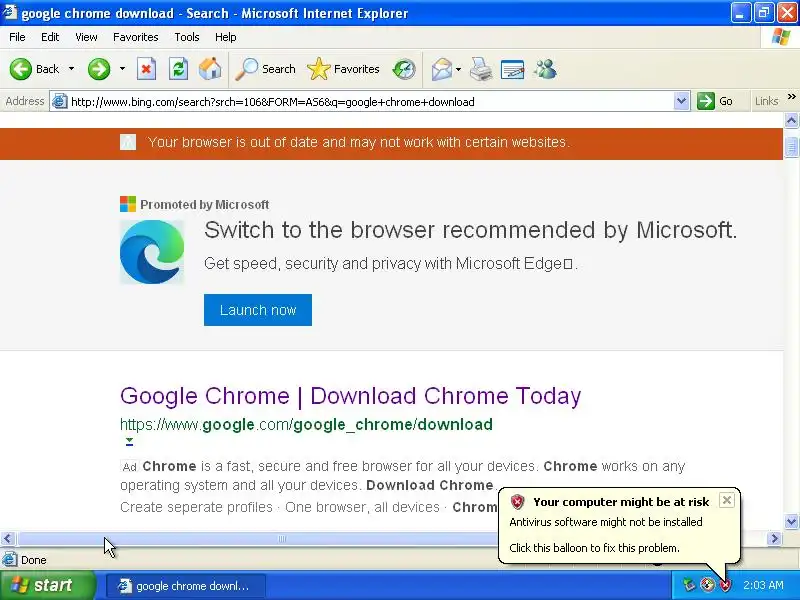Click the network connection tray icon
Viewport: 800px width, 600px height.
pos(689,585)
